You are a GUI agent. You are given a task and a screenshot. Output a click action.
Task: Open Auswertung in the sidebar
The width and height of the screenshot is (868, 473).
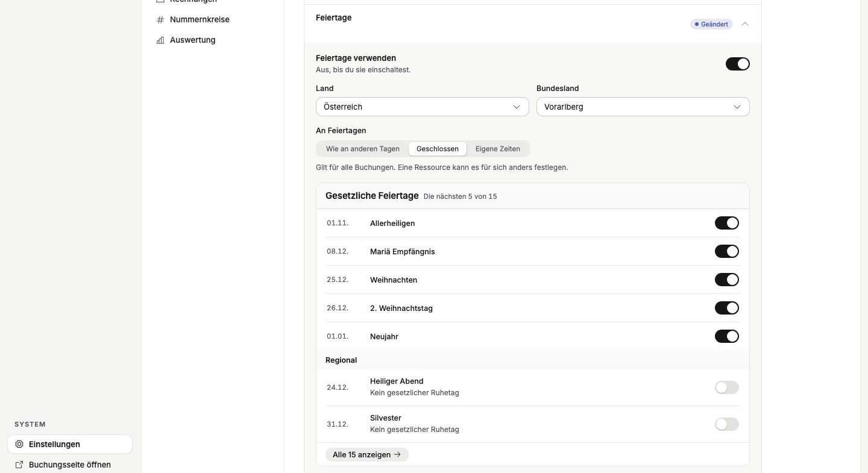click(192, 40)
